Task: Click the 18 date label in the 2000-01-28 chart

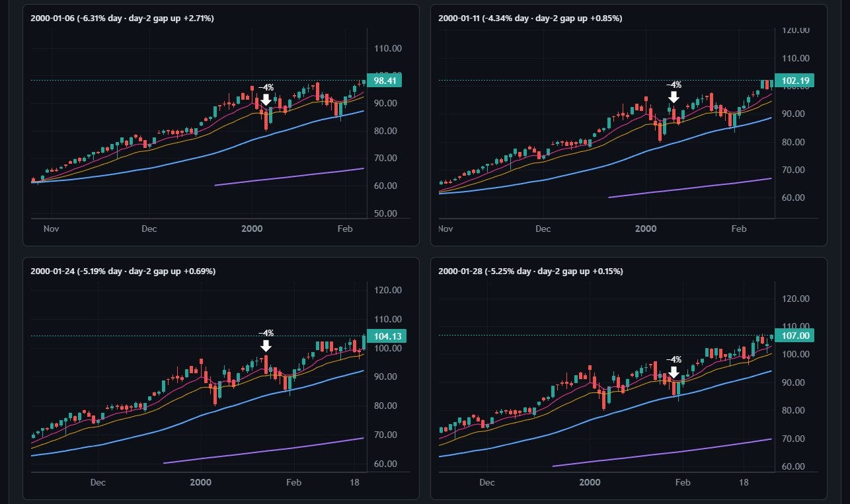Action: coord(744,482)
